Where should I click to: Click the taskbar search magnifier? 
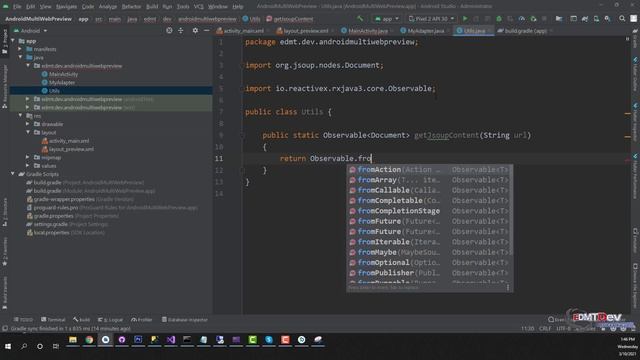[x=24, y=346]
